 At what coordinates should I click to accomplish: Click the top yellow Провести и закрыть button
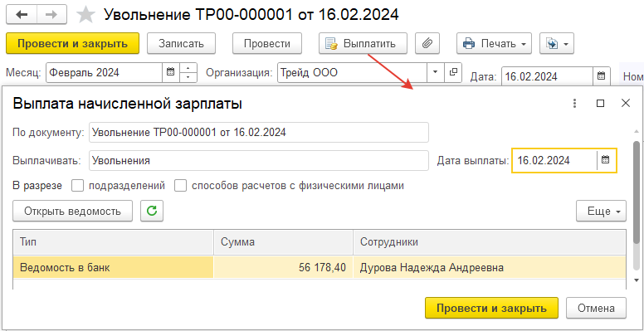pos(73,43)
